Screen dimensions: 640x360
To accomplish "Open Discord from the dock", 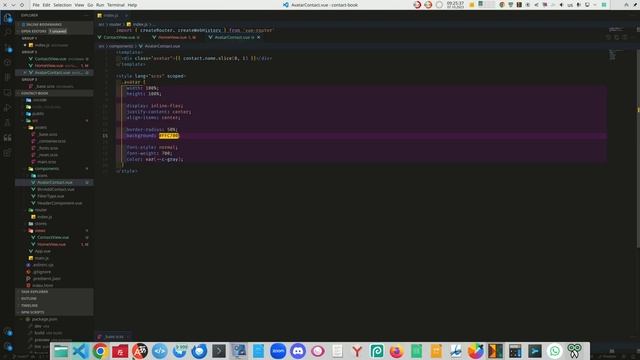I will (298, 351).
